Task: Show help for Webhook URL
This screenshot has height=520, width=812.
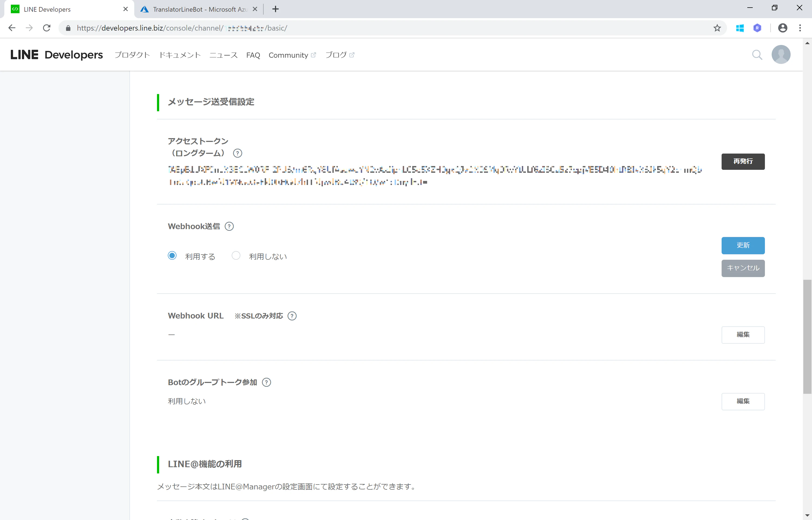Action: [292, 316]
